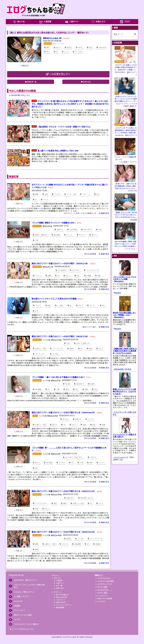Open the 人気サイト navigation tab
144x644 pixels.
[72, 22]
